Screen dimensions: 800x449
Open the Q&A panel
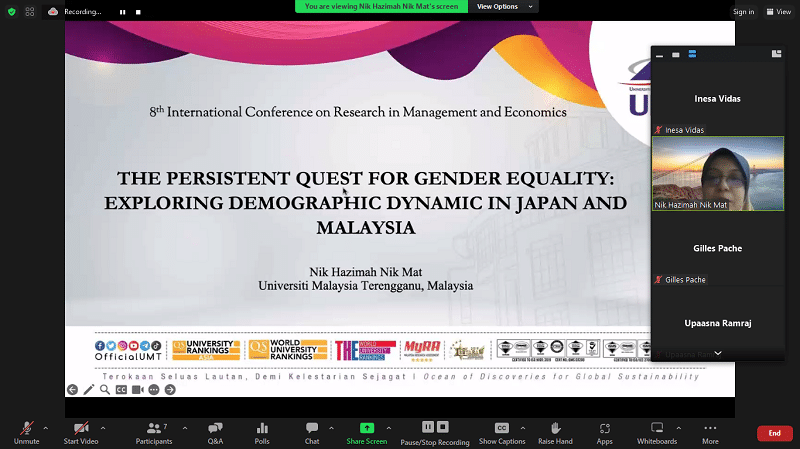coord(215,432)
